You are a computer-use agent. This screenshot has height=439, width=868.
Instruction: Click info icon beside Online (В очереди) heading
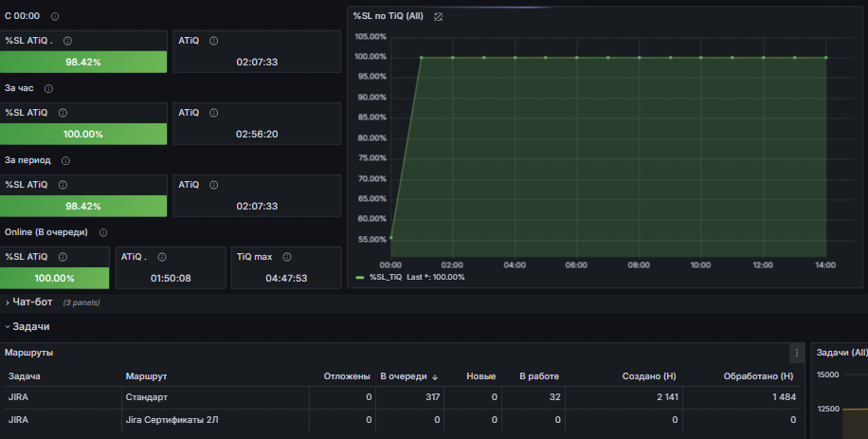(103, 233)
